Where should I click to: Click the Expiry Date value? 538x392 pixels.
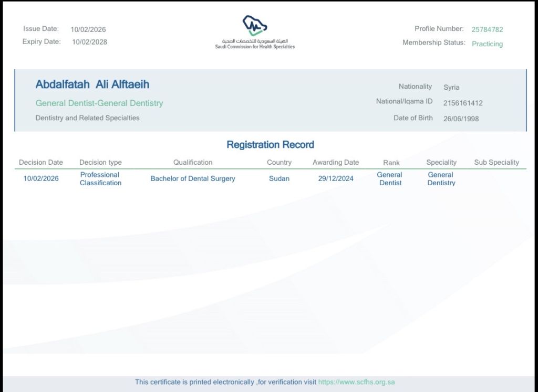89,42
